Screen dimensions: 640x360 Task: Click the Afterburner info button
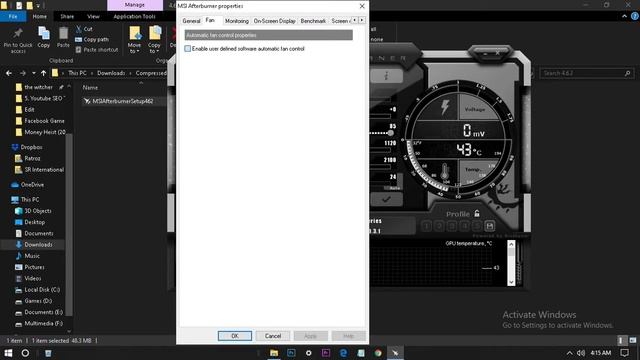pyautogui.click(x=387, y=76)
